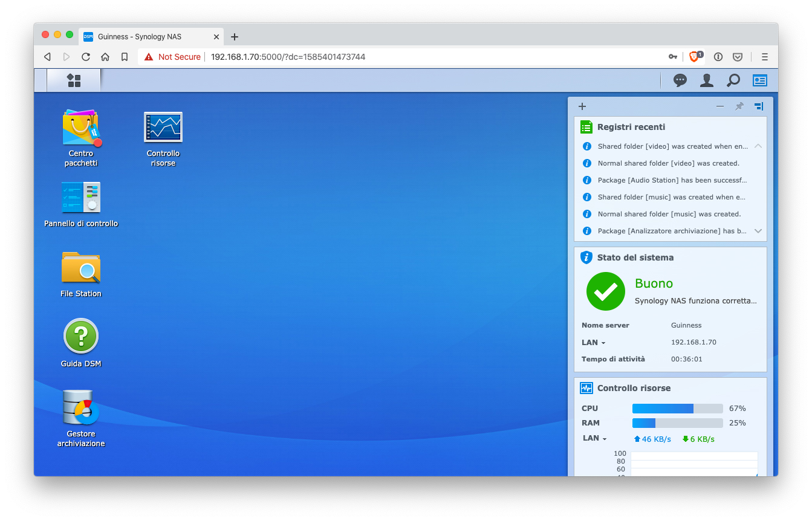Click the saved passwords key icon
812x521 pixels.
pos(673,57)
